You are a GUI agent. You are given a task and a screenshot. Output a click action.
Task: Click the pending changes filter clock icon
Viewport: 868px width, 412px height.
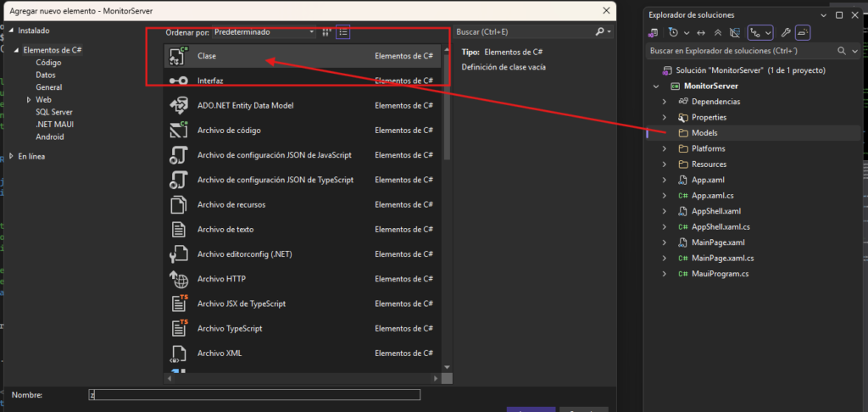673,32
